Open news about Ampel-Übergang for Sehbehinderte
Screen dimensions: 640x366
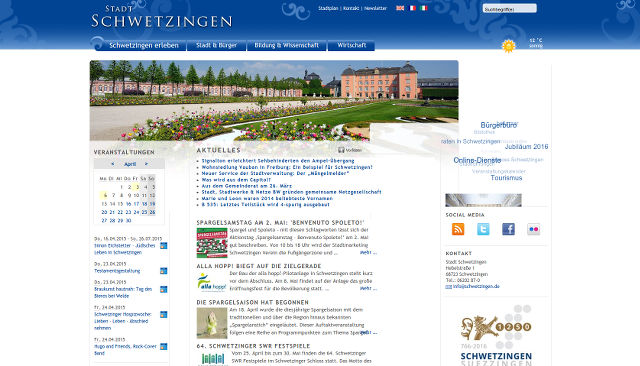(278, 161)
